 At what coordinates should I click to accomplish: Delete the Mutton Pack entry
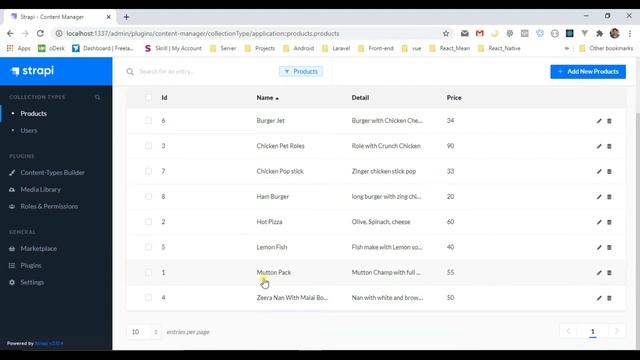coord(609,273)
